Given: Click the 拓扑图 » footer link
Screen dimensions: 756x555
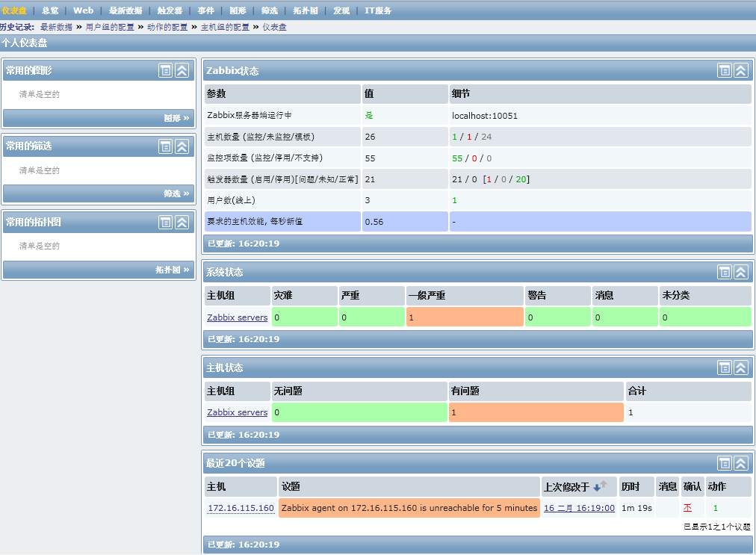Looking at the screenshot, I should [173, 270].
